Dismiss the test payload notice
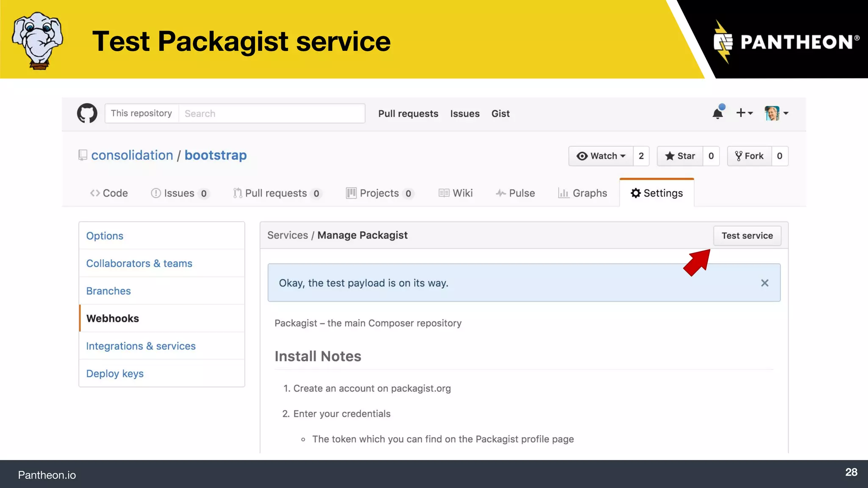The width and height of the screenshot is (868, 488). pos(765,283)
